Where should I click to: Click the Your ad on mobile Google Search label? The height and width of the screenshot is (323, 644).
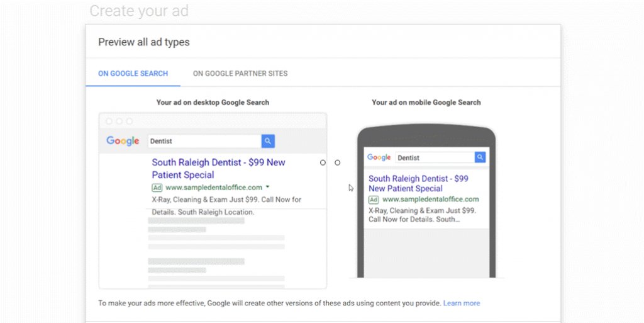(426, 103)
